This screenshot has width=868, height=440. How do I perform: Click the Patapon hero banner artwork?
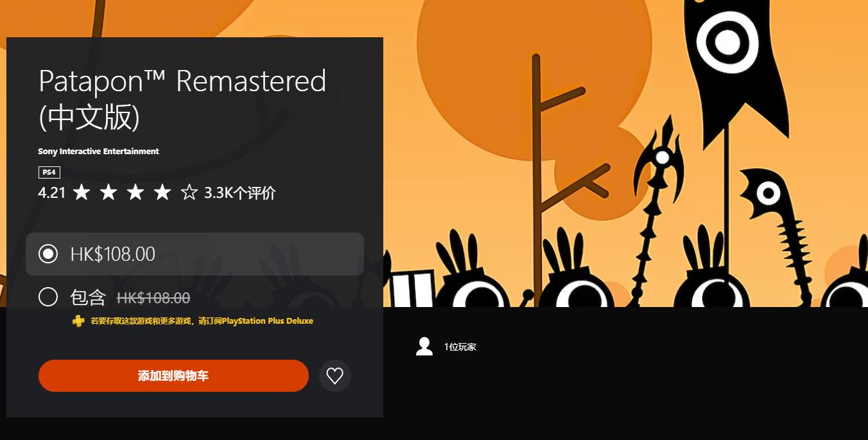point(626,154)
